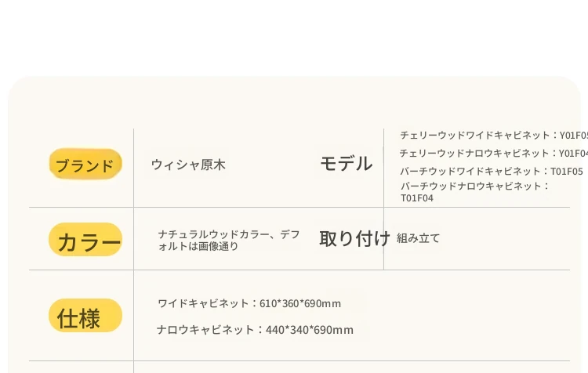
Task: Click ナロウキャビネット 440*340*690mm spec
Action: (x=255, y=330)
